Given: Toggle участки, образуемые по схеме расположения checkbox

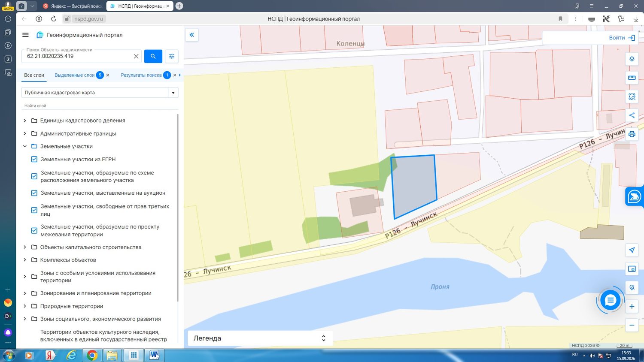Looking at the screenshot, I should point(34,176).
